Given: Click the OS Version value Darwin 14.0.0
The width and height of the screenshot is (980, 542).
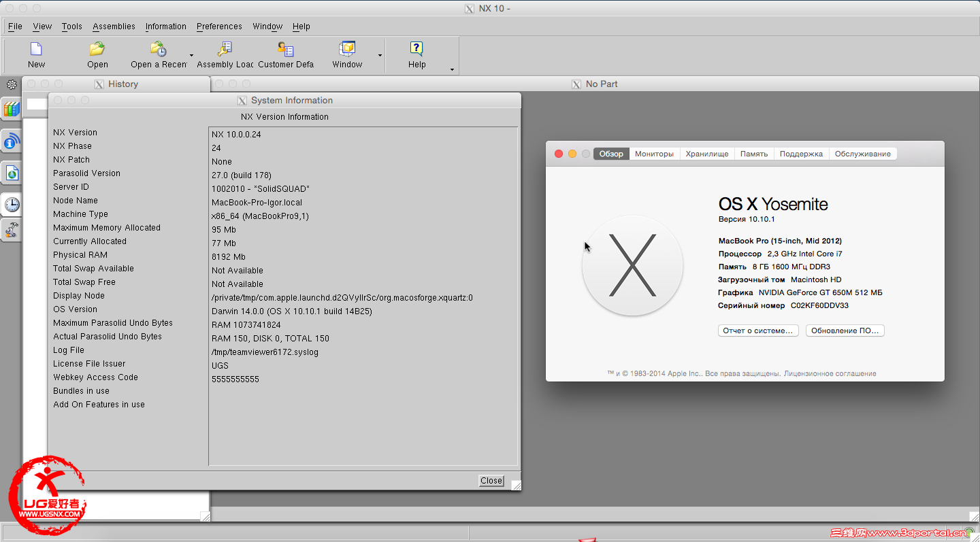Looking at the screenshot, I should point(292,311).
